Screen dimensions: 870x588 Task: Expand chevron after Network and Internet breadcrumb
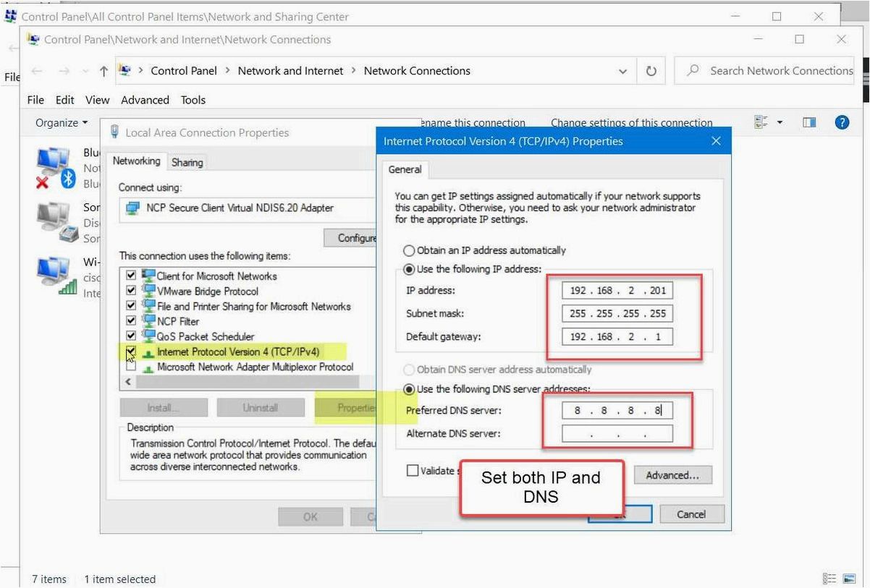pyautogui.click(x=353, y=71)
